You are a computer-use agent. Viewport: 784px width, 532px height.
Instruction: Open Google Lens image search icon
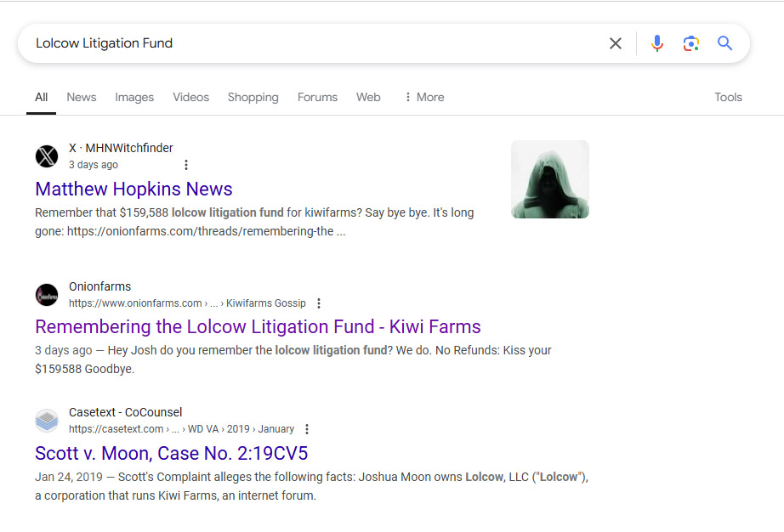(x=691, y=43)
